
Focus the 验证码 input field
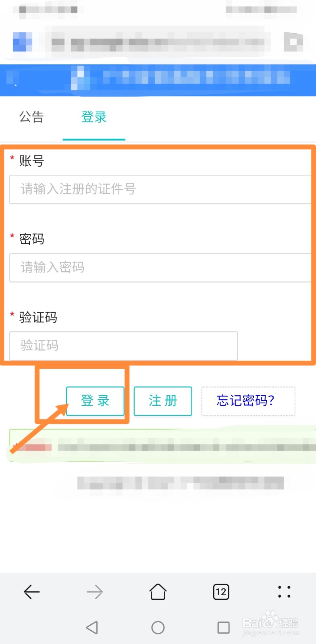pos(123,346)
